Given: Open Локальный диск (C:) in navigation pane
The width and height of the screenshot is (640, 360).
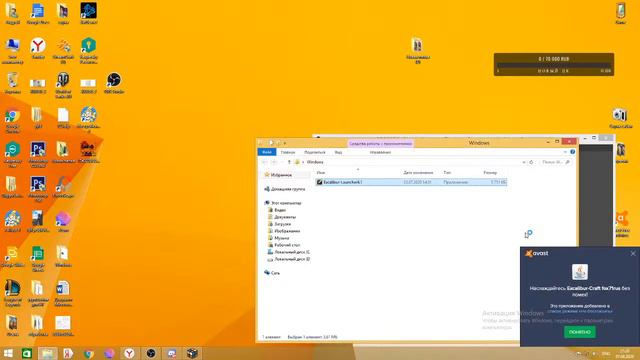Looking at the screenshot, I should 289,252.
